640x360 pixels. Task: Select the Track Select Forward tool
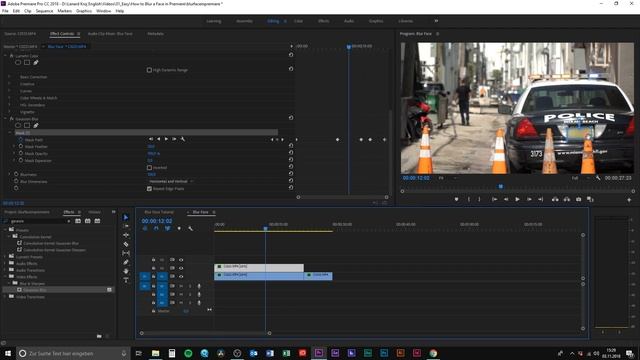click(x=126, y=226)
